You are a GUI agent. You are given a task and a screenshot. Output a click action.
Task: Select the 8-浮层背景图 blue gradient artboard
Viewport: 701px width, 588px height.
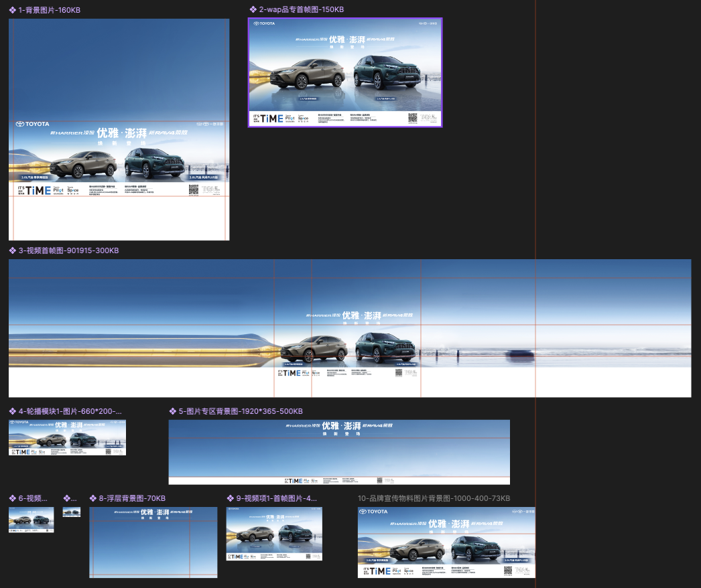point(153,542)
